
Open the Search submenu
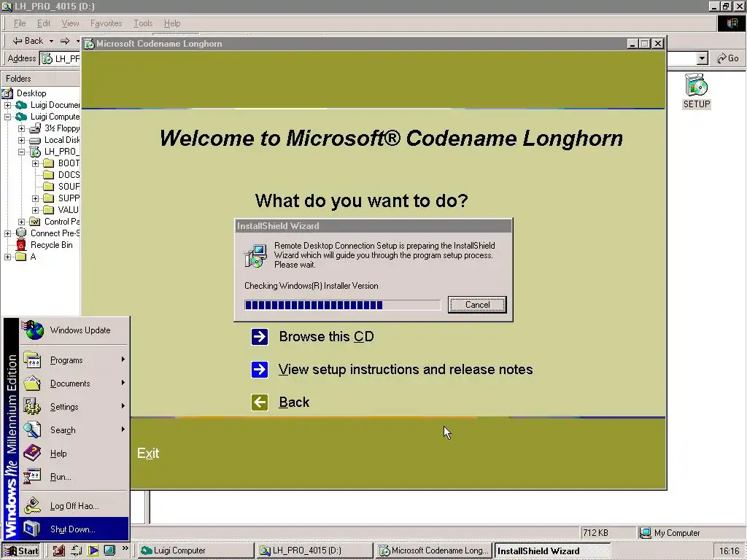pyautogui.click(x=74, y=430)
